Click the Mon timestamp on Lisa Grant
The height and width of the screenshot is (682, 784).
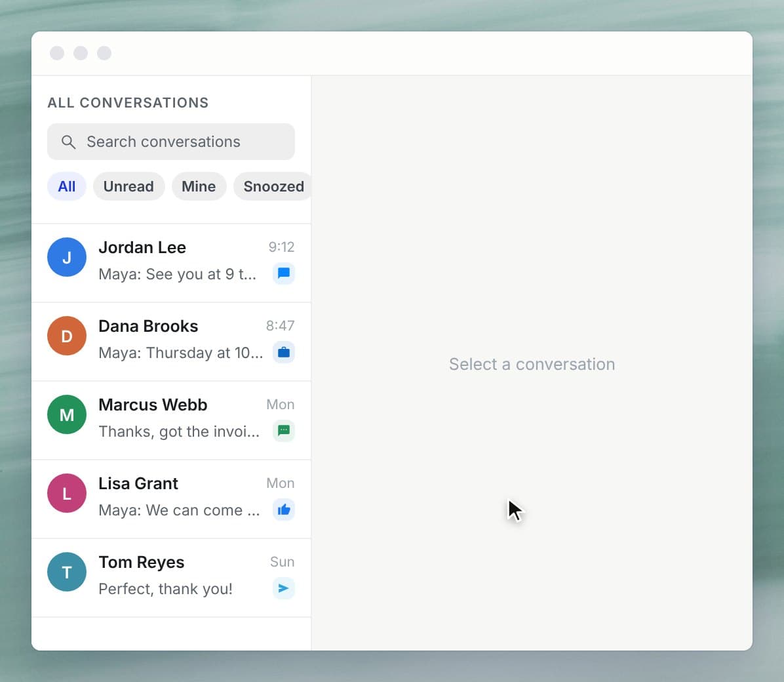[x=281, y=483]
